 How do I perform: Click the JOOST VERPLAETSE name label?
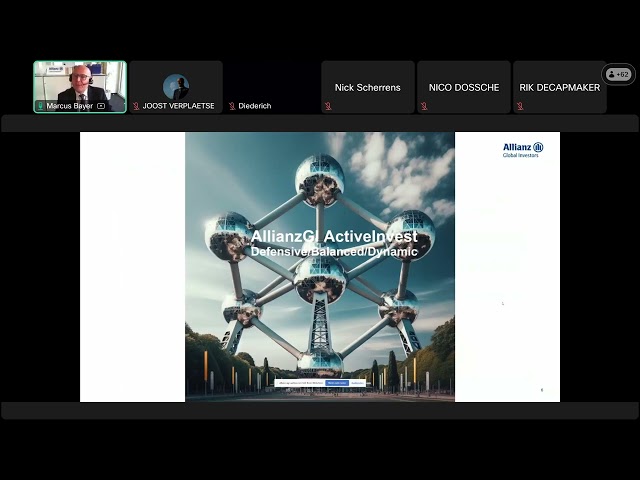[178, 106]
